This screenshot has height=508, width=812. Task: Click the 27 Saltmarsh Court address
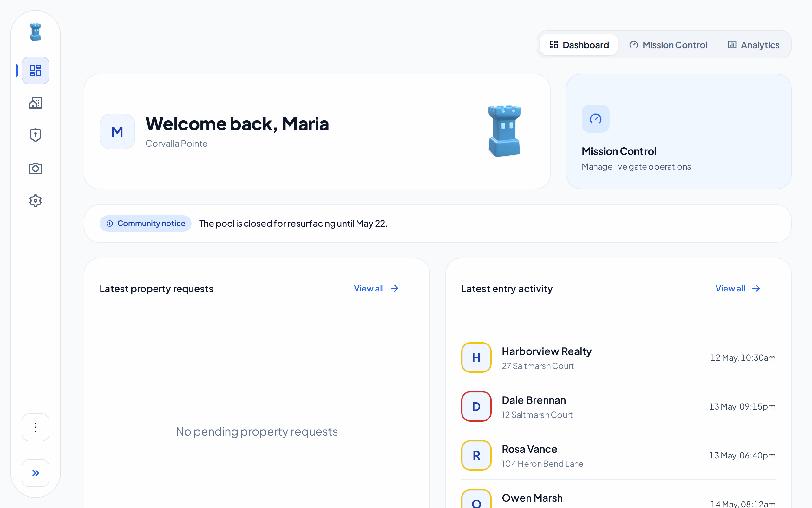click(538, 366)
